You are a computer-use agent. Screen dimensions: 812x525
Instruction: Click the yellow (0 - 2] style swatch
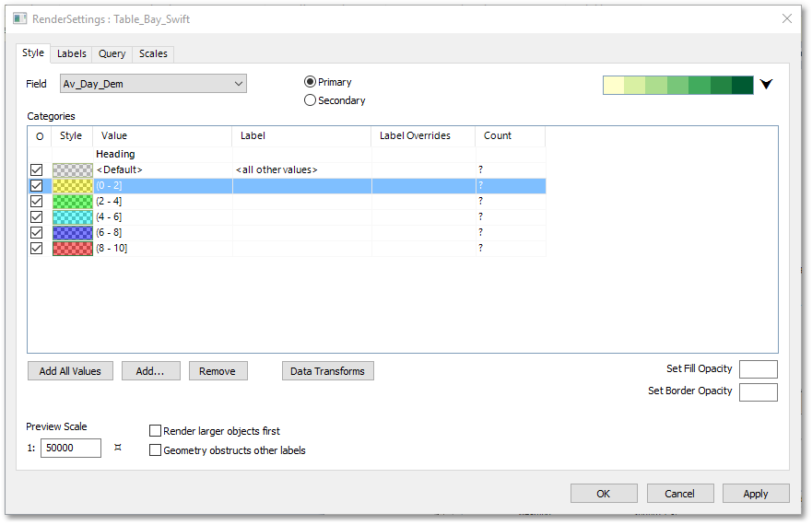pos(73,185)
